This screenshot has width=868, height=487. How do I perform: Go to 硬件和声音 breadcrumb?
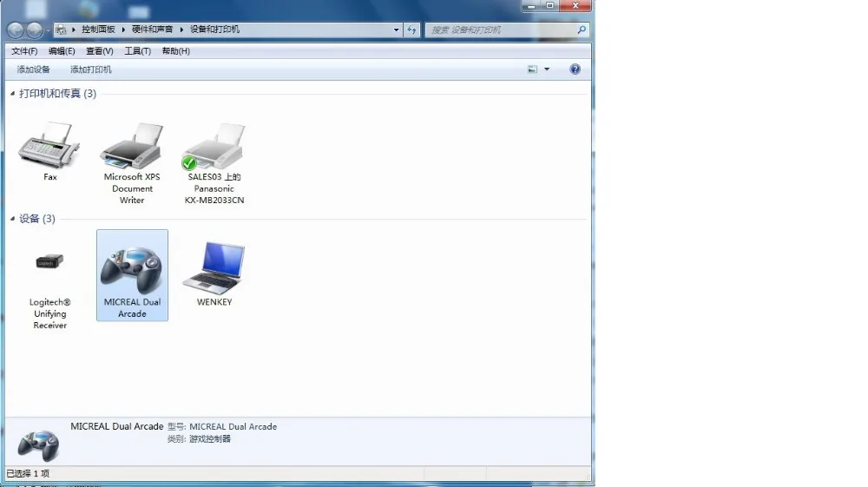click(x=152, y=30)
